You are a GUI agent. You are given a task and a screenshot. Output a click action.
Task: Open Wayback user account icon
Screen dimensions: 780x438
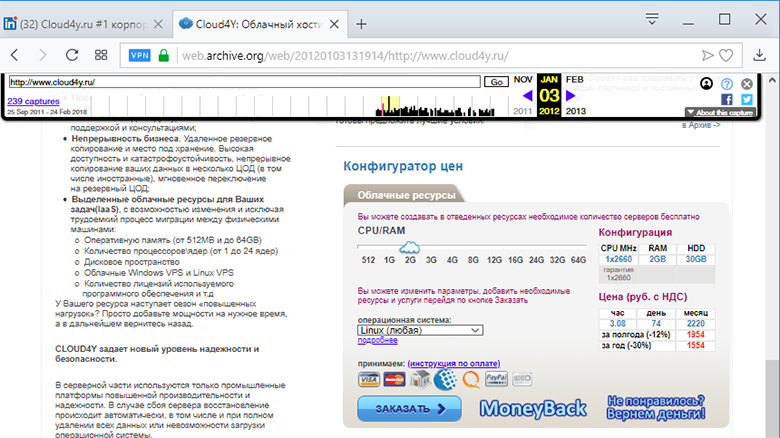click(706, 84)
